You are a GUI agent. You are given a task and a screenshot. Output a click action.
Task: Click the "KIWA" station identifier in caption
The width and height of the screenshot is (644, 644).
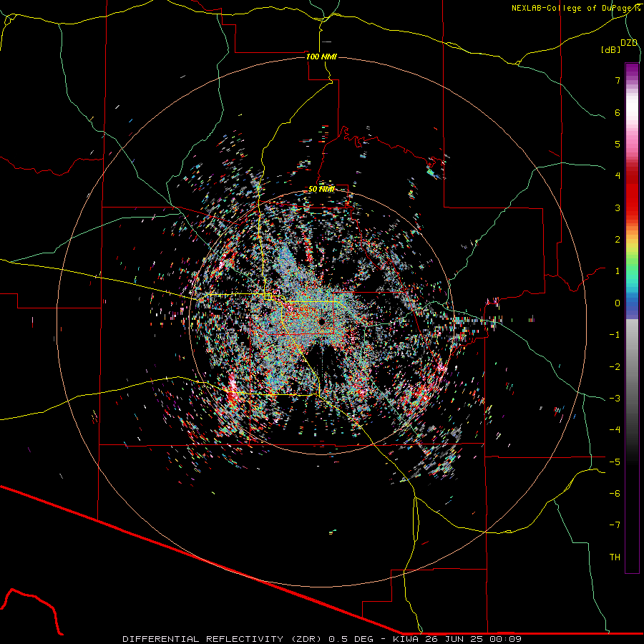pyautogui.click(x=406, y=639)
